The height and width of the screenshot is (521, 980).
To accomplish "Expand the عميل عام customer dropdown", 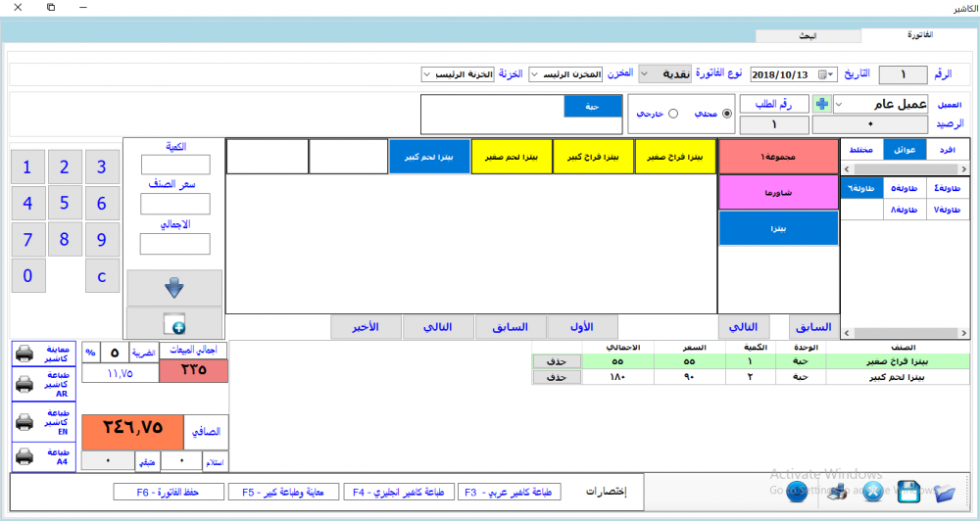I will [x=839, y=105].
